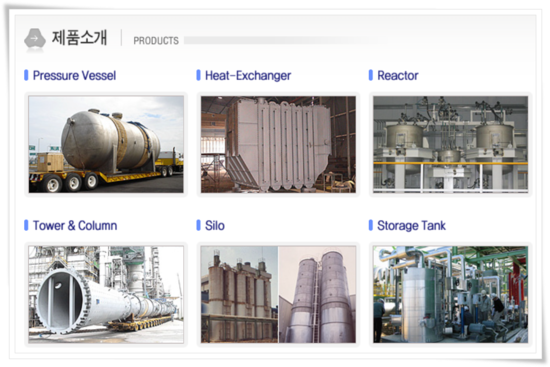The width and height of the screenshot is (550, 367).
Task: Open the Tower & Column product photo
Action: [x=106, y=294]
